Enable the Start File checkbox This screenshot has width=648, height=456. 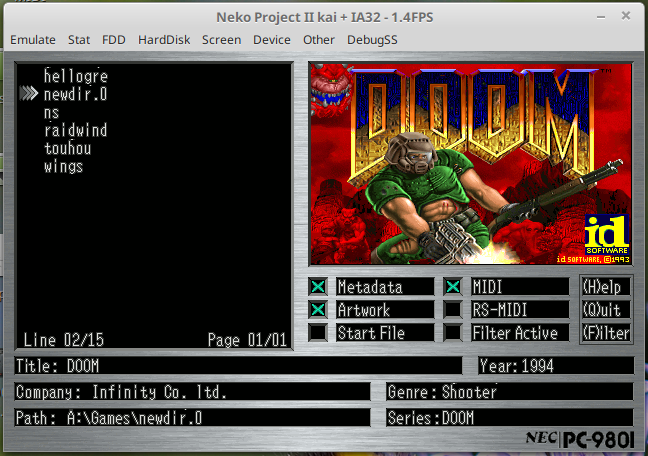[x=318, y=333]
